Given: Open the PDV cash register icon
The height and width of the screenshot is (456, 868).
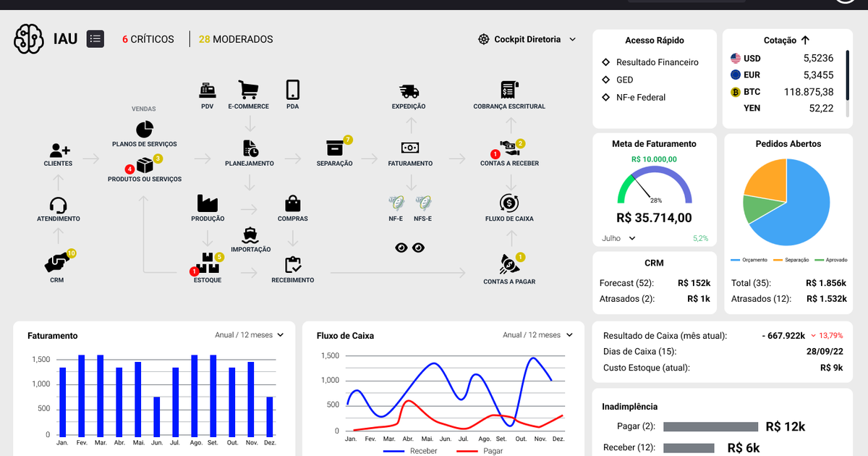Looking at the screenshot, I should point(208,90).
